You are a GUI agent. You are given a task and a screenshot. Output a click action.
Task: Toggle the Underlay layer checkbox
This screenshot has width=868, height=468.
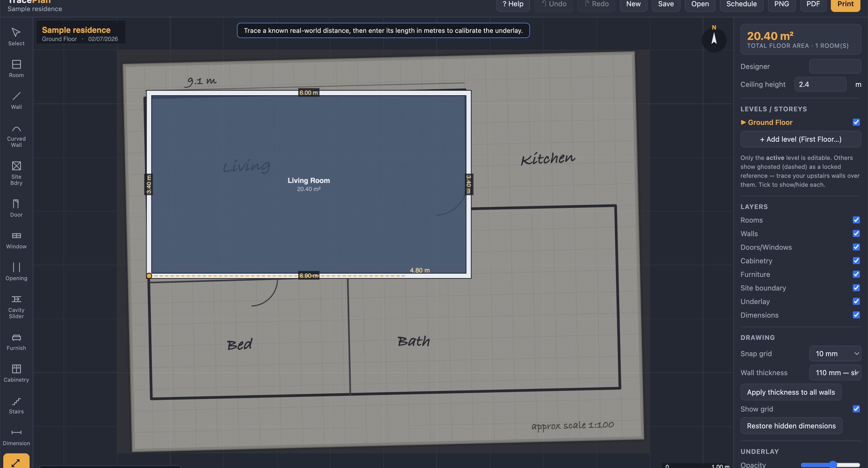(x=856, y=301)
